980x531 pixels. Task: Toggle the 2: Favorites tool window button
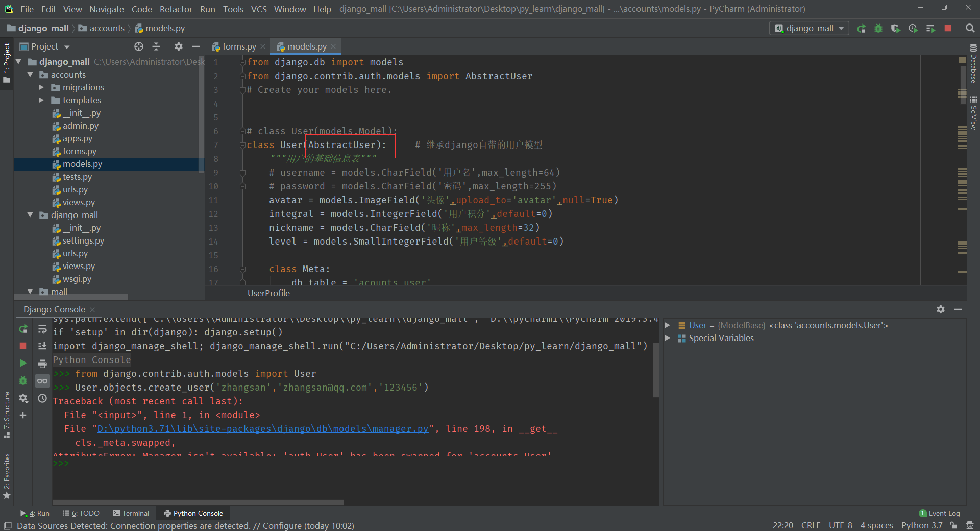(x=7, y=476)
